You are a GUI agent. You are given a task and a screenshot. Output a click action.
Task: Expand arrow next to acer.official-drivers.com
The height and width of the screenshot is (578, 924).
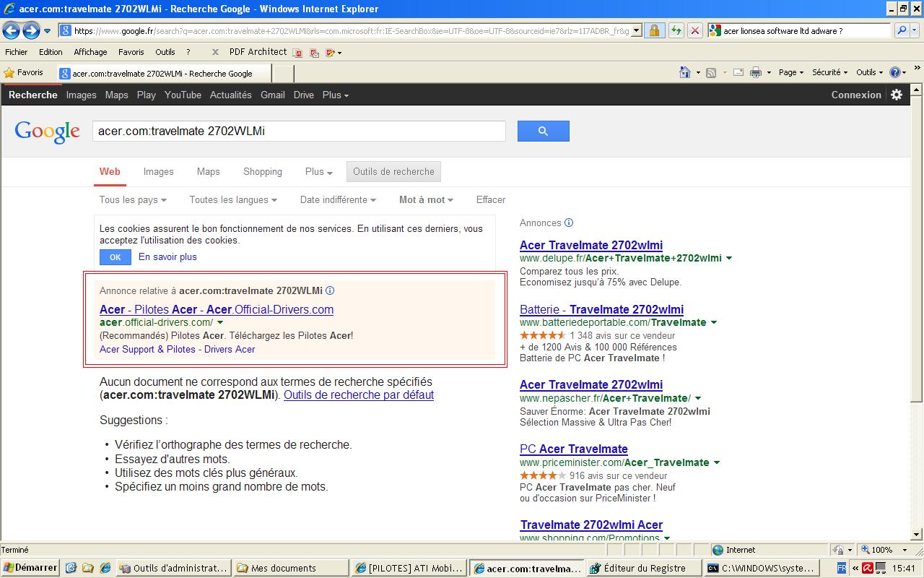click(x=220, y=322)
